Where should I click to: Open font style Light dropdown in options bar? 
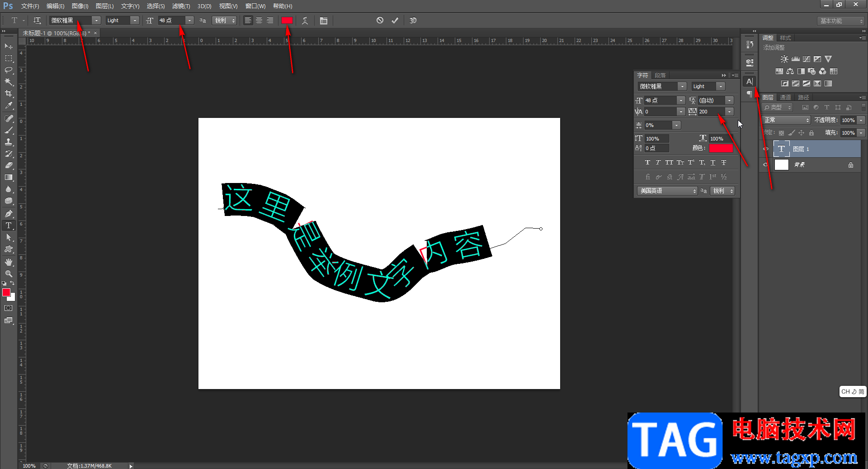pyautogui.click(x=135, y=20)
